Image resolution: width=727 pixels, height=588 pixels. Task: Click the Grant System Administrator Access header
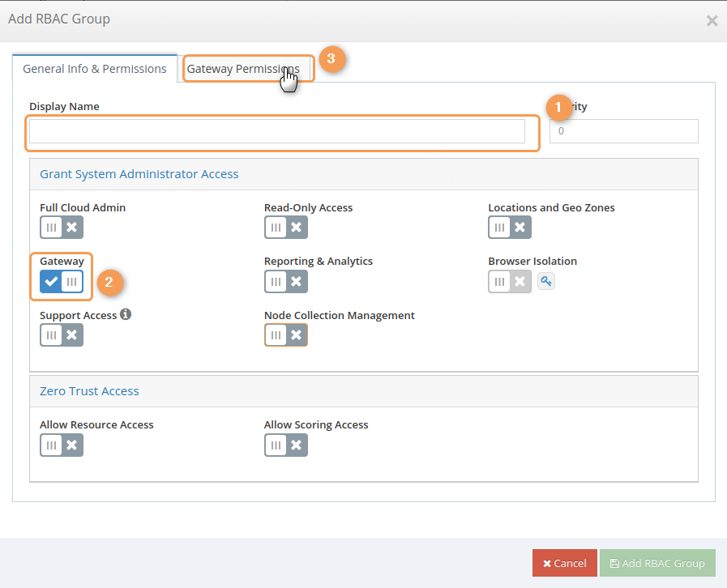[x=139, y=174]
